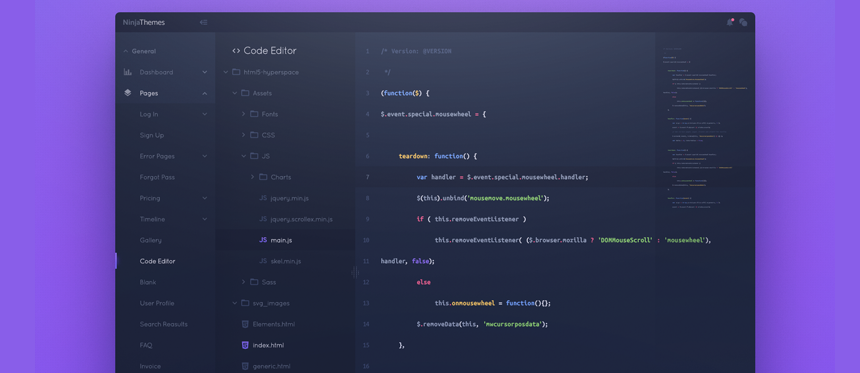Open Elements.html in the file tree
This screenshot has height=373, width=860.
point(274,324)
